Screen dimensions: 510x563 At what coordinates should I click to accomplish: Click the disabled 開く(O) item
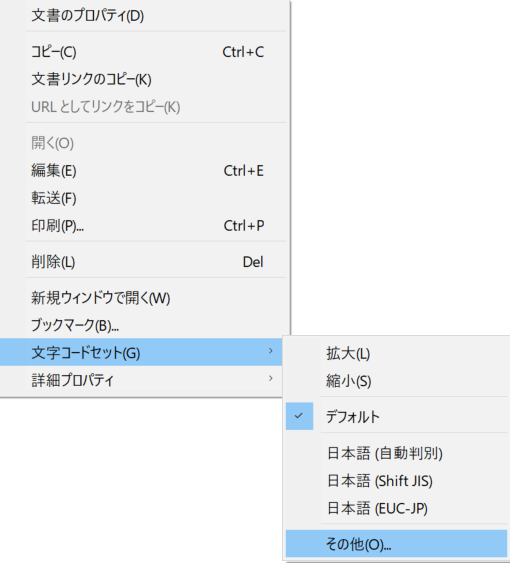pyautogui.click(x=144, y=143)
